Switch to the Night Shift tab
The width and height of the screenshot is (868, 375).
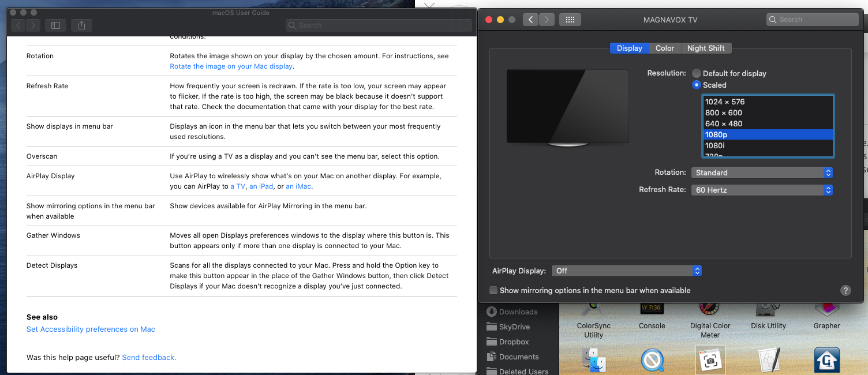coord(706,48)
